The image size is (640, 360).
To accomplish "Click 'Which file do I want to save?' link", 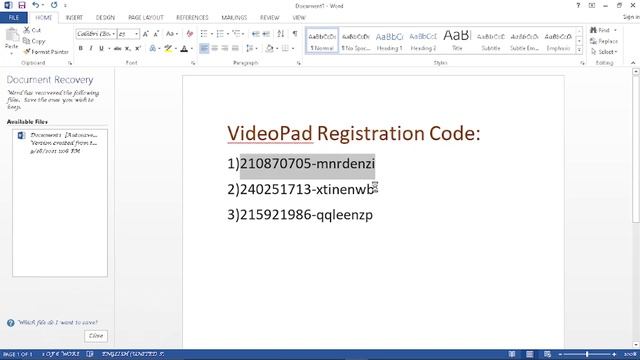I will pyautogui.click(x=58, y=322).
